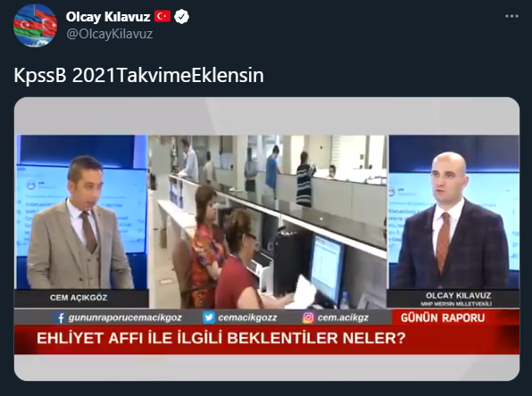
Task: Click the Facebook icon in the video ticker
Action: (x=60, y=318)
